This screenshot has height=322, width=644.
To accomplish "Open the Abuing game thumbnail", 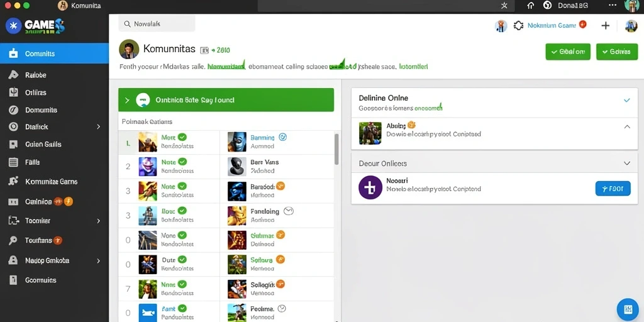I will point(370,133).
